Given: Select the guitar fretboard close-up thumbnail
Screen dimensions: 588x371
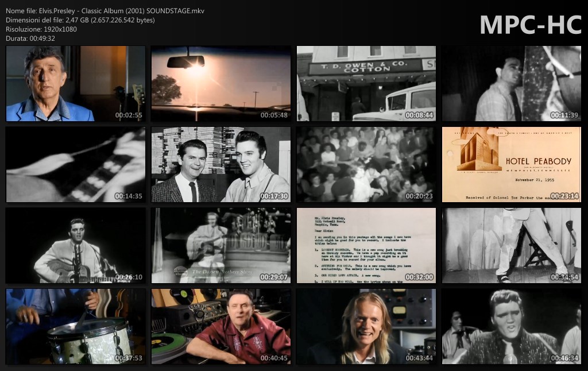Looking at the screenshot, I should click(75, 165).
